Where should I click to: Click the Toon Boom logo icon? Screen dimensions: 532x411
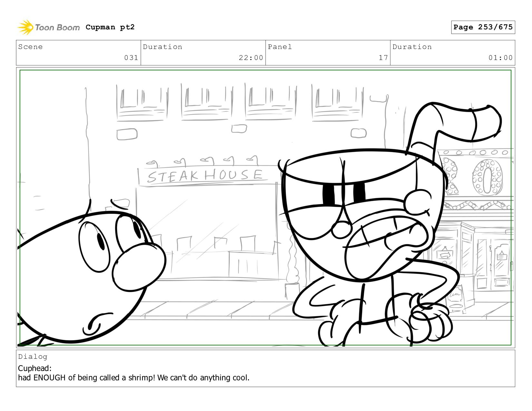pyautogui.click(x=25, y=27)
